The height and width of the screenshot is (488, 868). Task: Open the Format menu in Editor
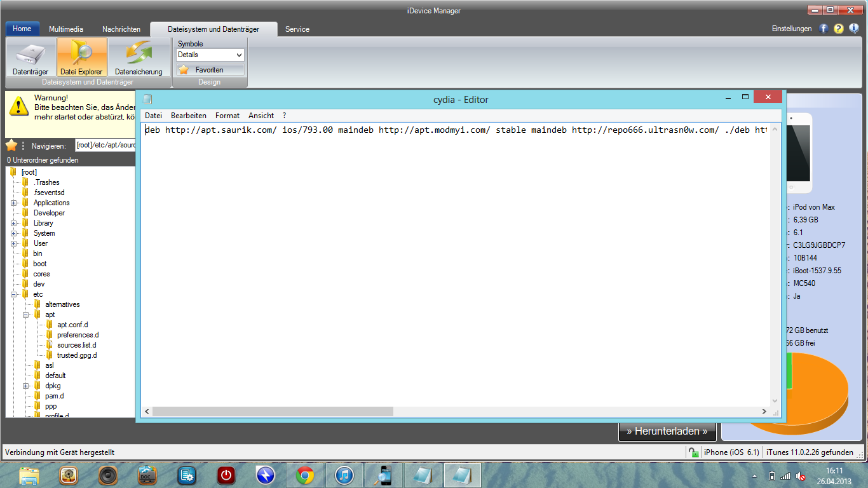click(227, 116)
